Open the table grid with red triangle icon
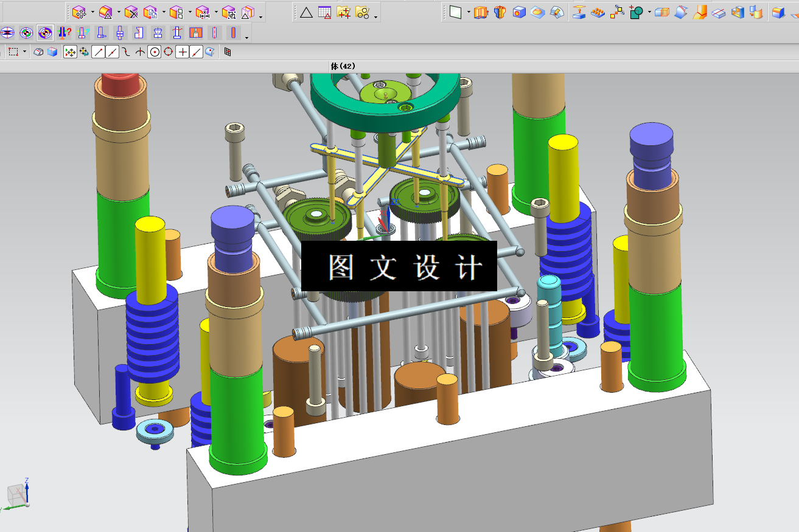The image size is (799, 532). point(325,12)
